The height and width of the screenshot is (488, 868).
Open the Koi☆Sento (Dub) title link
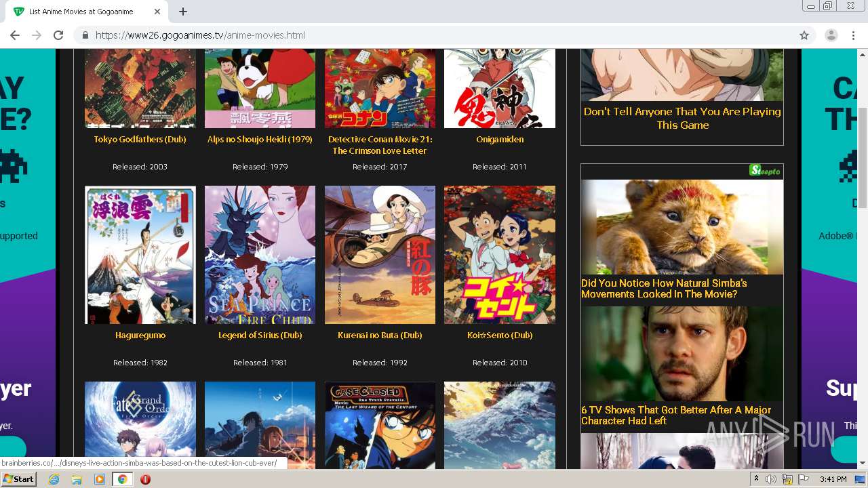pos(500,335)
